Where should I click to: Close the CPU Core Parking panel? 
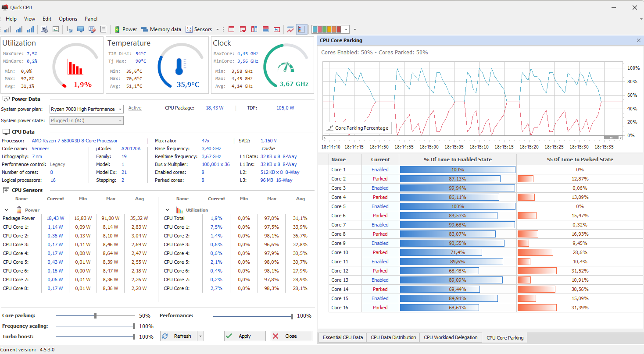tap(638, 40)
